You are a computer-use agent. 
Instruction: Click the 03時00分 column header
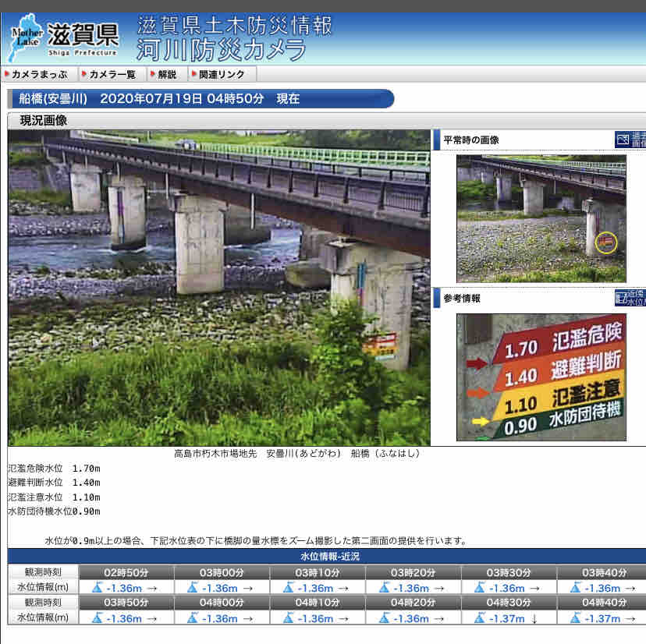tap(222, 572)
